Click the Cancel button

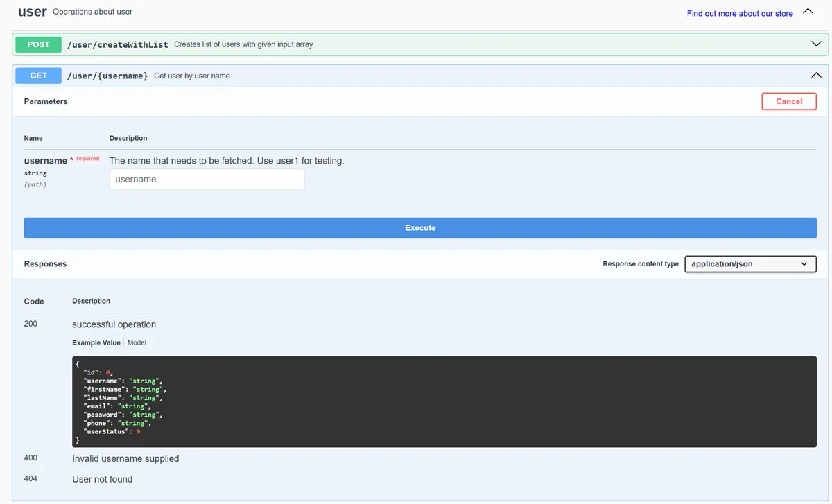click(x=789, y=101)
